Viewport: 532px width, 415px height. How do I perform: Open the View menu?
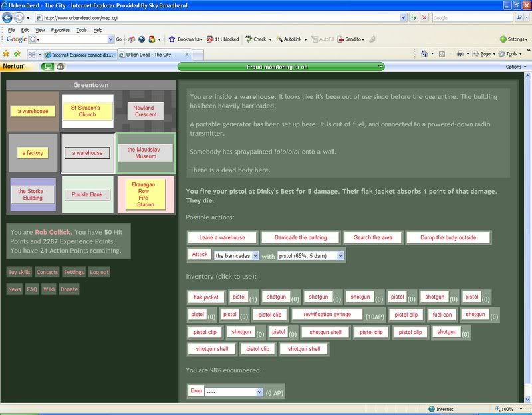tap(40, 30)
